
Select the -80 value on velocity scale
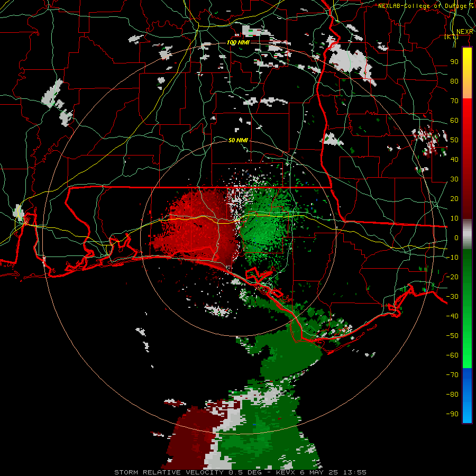tap(452, 395)
